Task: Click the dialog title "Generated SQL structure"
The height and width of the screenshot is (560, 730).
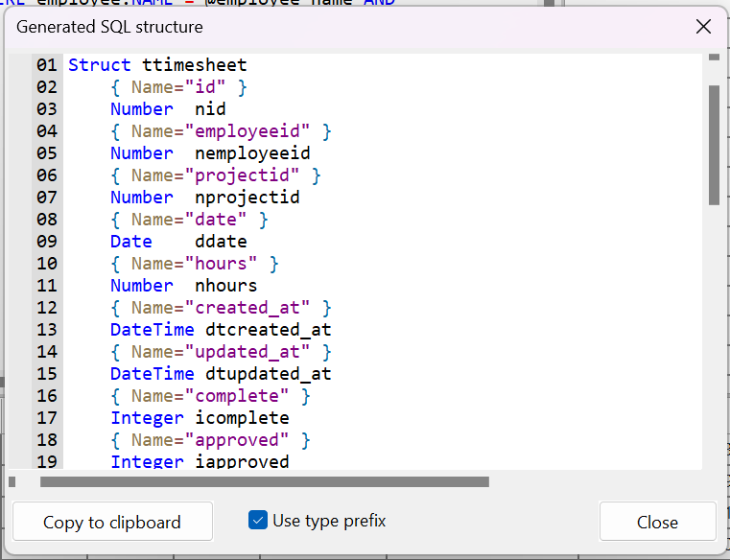Action: [x=110, y=27]
